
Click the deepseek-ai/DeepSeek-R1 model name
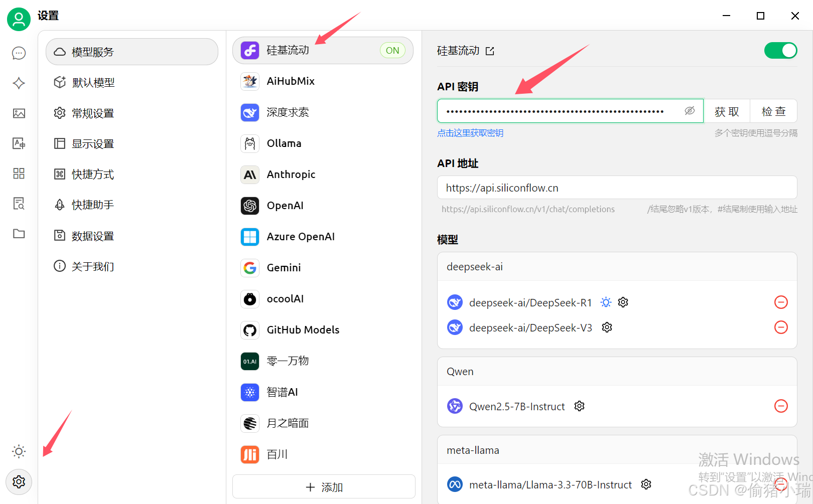click(530, 303)
